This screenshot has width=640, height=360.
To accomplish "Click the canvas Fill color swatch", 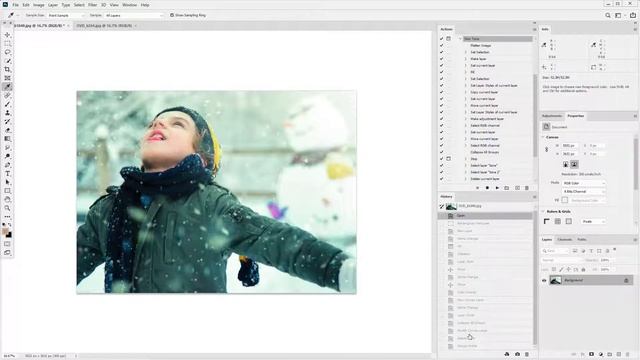I will (564, 200).
